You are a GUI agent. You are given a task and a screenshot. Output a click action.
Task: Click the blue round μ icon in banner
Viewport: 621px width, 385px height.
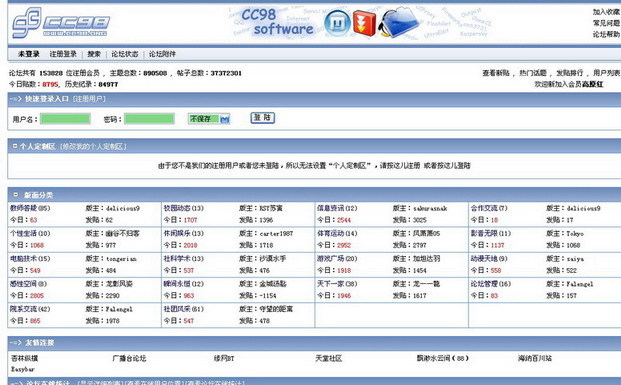[337, 23]
